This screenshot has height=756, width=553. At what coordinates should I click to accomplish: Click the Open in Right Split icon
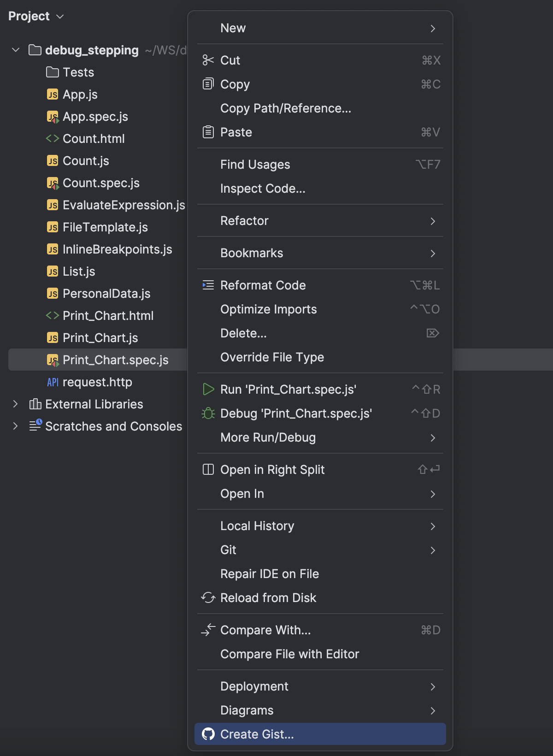[x=208, y=470]
